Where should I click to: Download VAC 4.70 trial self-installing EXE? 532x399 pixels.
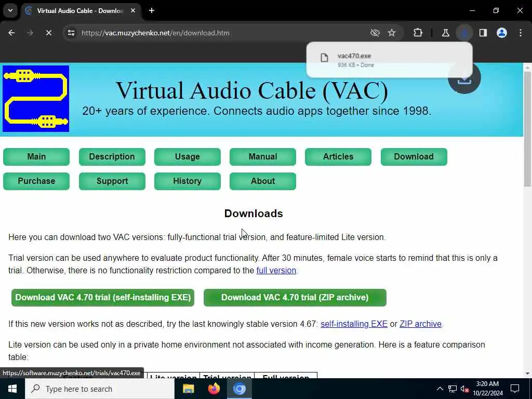pos(103,298)
